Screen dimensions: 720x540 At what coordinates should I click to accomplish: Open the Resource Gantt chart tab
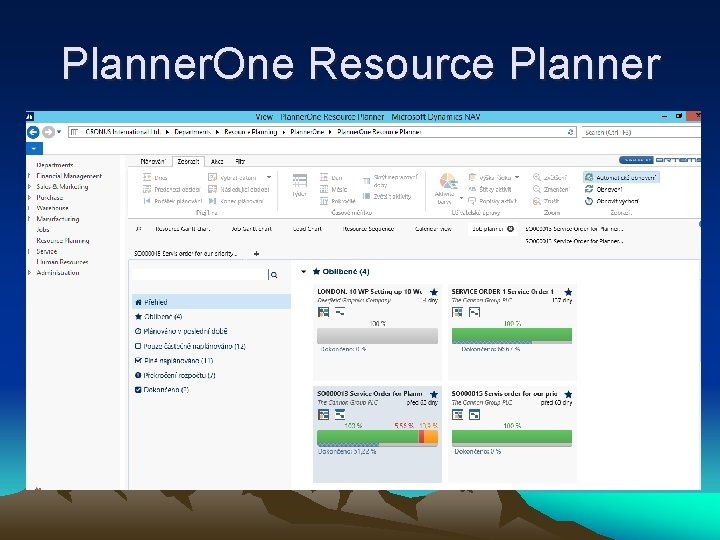(182, 229)
